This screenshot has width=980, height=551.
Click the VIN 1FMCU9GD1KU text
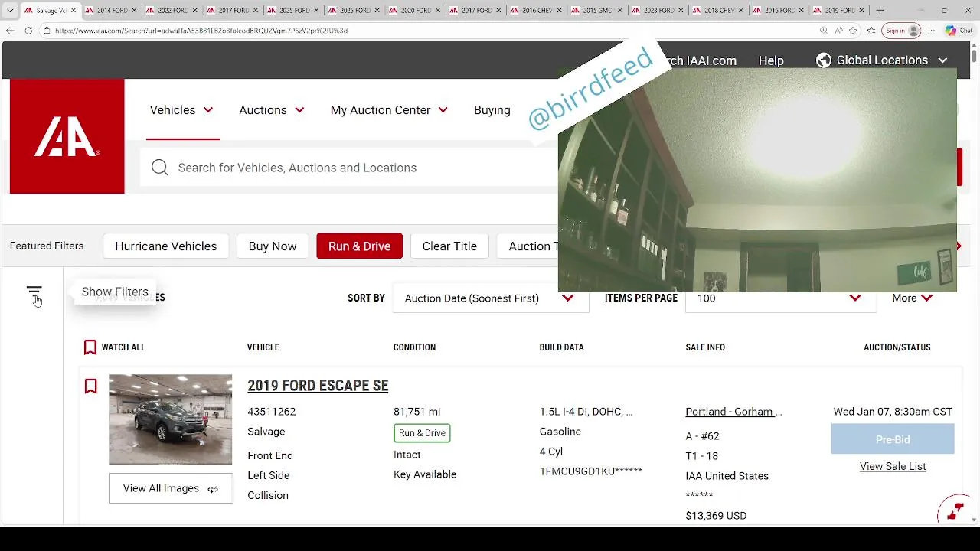click(590, 471)
